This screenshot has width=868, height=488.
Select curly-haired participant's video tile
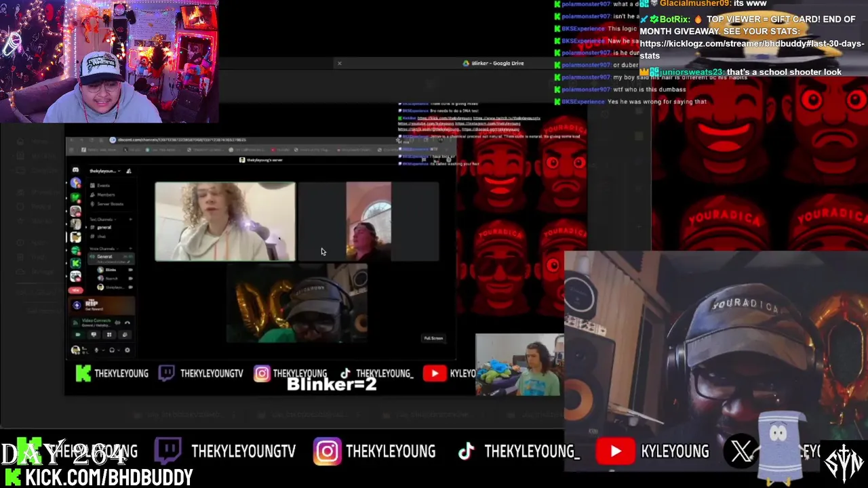[x=225, y=221]
